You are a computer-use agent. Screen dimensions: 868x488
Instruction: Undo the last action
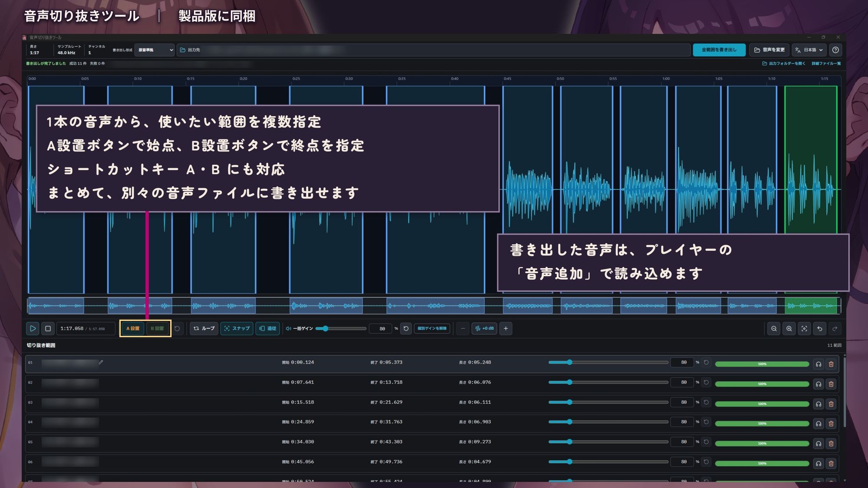[819, 328]
